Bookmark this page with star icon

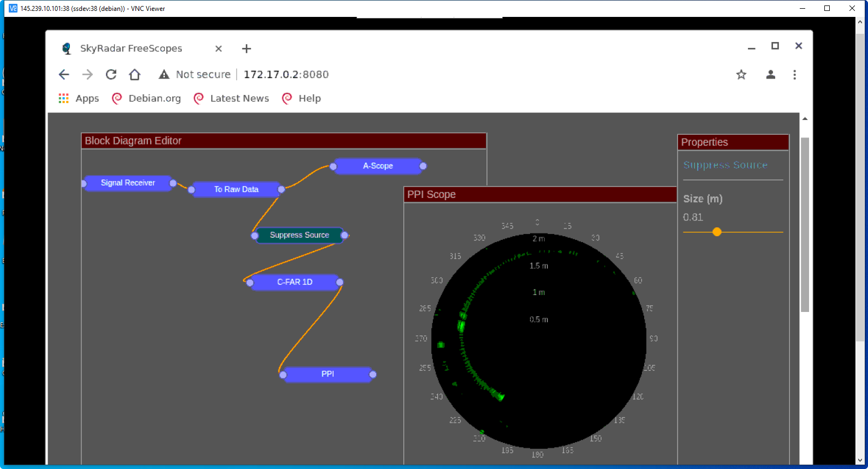point(741,75)
